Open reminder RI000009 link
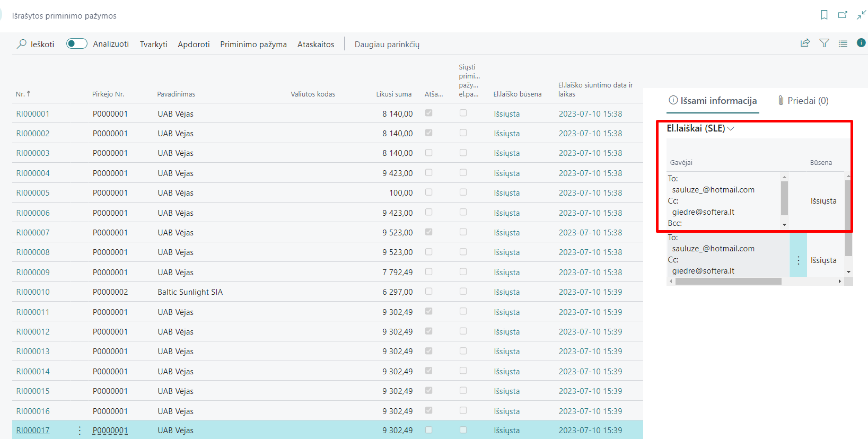 click(33, 272)
